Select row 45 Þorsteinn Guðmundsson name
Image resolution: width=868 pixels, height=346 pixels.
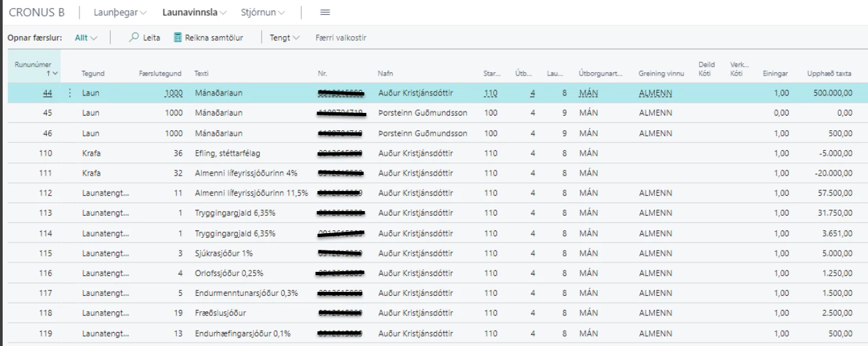coord(421,114)
